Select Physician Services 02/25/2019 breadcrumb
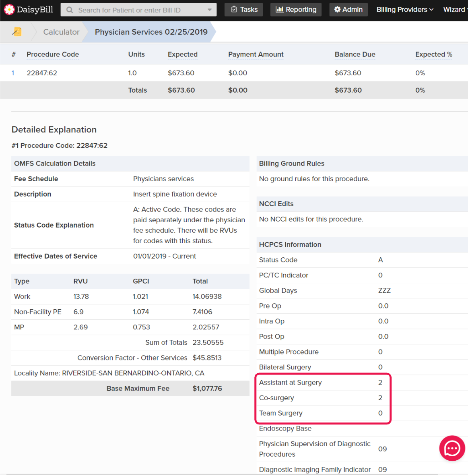468x476 pixels. 151,32
